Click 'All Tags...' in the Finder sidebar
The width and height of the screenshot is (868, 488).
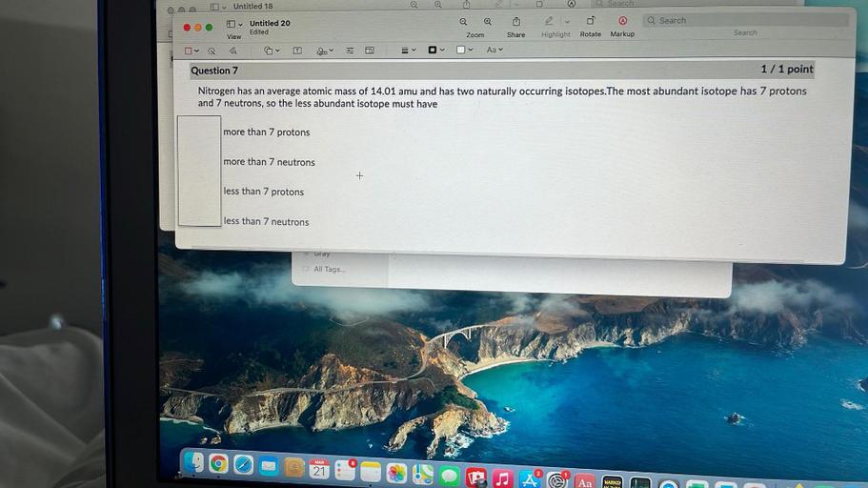point(330,269)
